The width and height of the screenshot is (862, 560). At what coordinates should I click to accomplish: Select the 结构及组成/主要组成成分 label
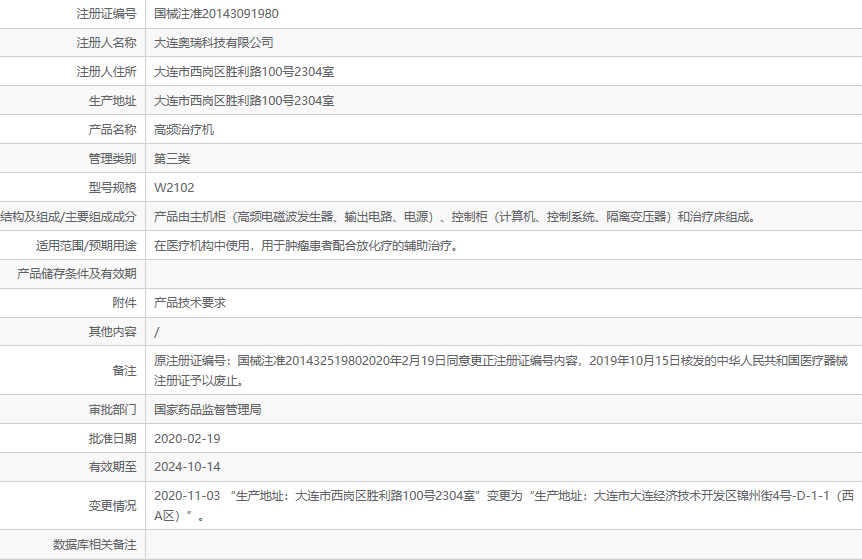(68, 217)
